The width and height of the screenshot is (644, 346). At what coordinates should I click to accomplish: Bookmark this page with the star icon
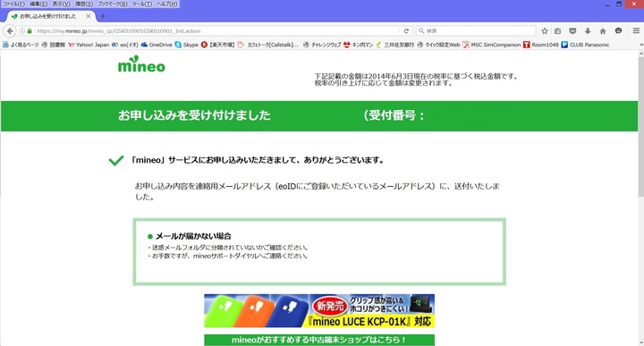point(545,30)
